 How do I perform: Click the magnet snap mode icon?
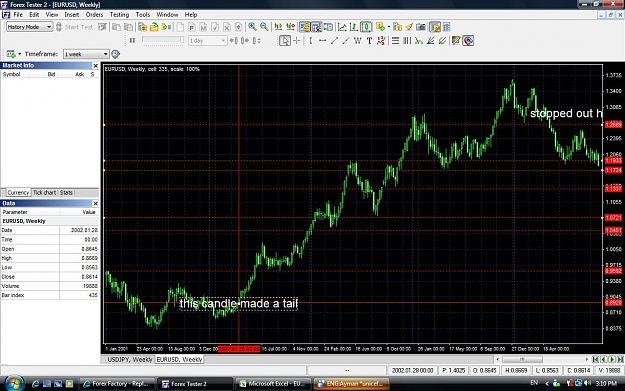(468, 41)
